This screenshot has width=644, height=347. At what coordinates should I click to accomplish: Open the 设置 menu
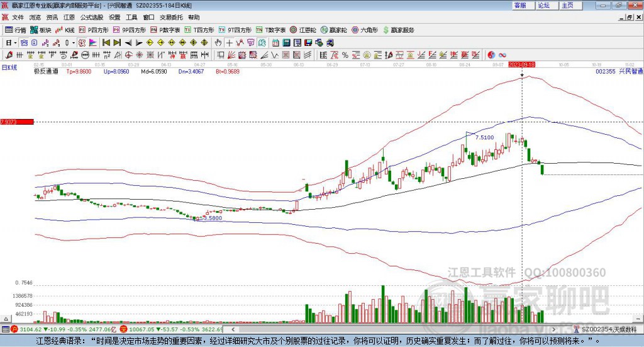click(114, 17)
